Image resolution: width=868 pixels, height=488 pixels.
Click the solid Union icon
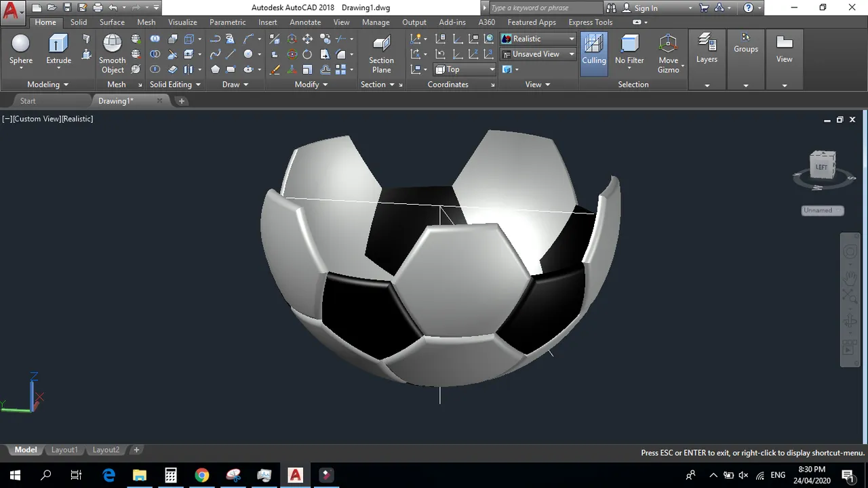click(x=155, y=39)
